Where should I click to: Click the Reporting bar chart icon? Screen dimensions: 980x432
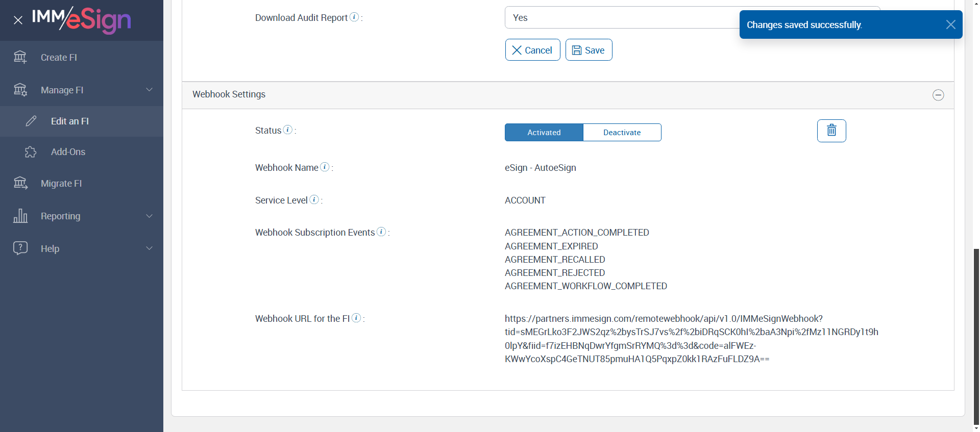point(20,216)
